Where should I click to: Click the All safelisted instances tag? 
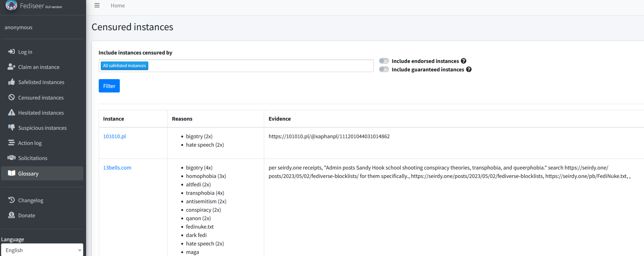click(124, 66)
